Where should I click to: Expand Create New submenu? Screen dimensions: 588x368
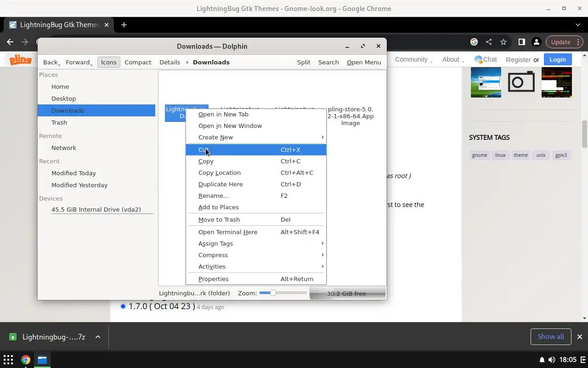(x=256, y=137)
